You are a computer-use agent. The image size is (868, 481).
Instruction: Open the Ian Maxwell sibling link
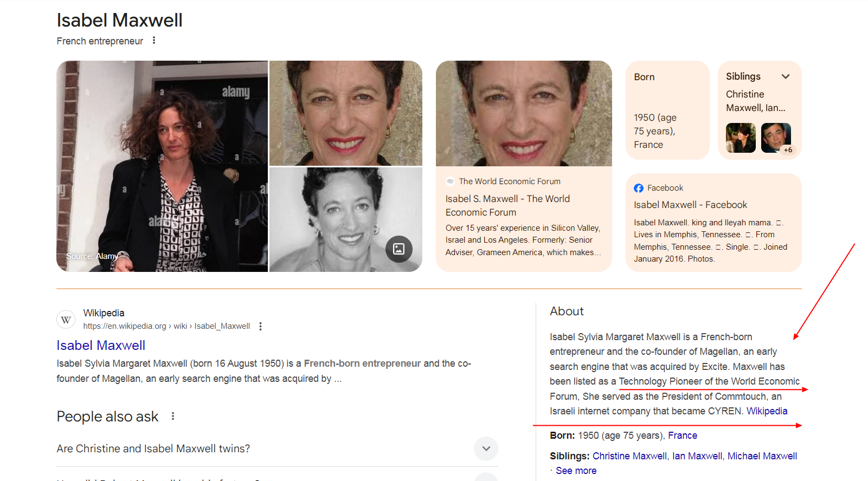(697, 456)
